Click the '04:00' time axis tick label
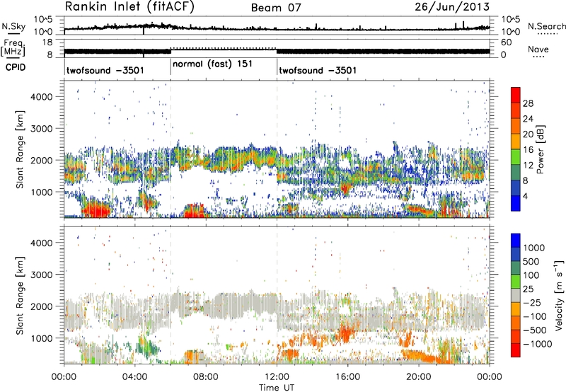Screen dimensions: 566x392 [x=134, y=377]
